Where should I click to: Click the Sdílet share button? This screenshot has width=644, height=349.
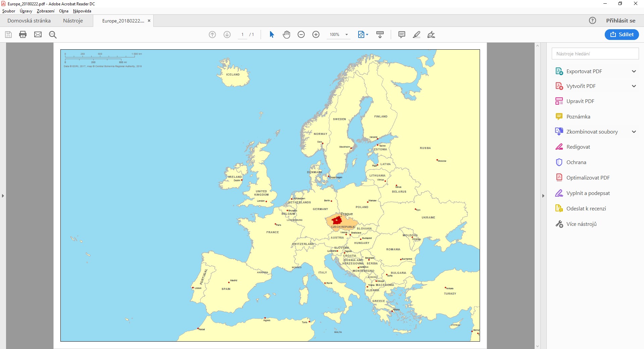click(x=622, y=35)
